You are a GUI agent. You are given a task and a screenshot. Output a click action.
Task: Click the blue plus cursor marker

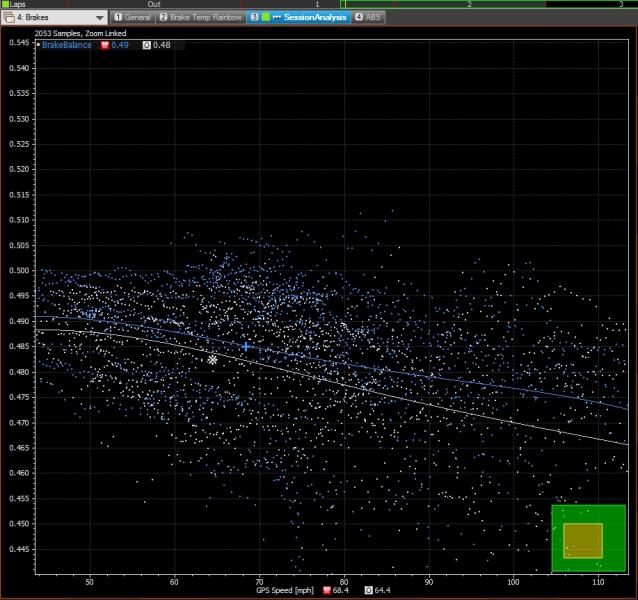point(246,347)
